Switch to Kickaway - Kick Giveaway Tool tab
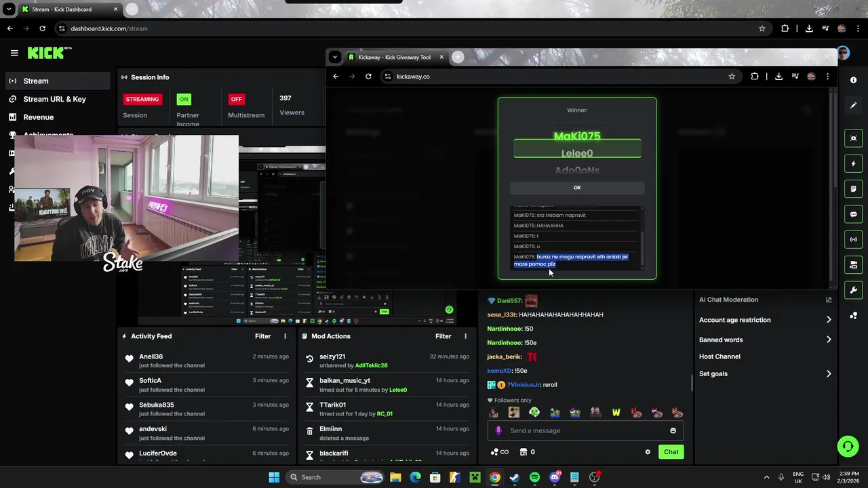The width and height of the screenshot is (868, 488). pyautogui.click(x=395, y=57)
